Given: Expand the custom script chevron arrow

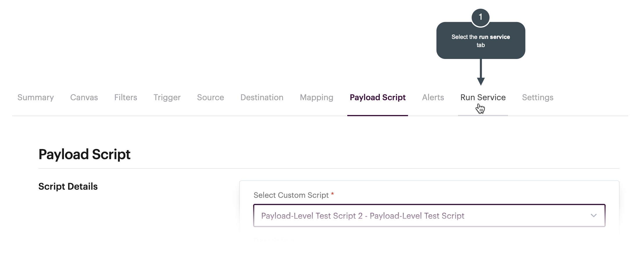Looking at the screenshot, I should point(593,216).
